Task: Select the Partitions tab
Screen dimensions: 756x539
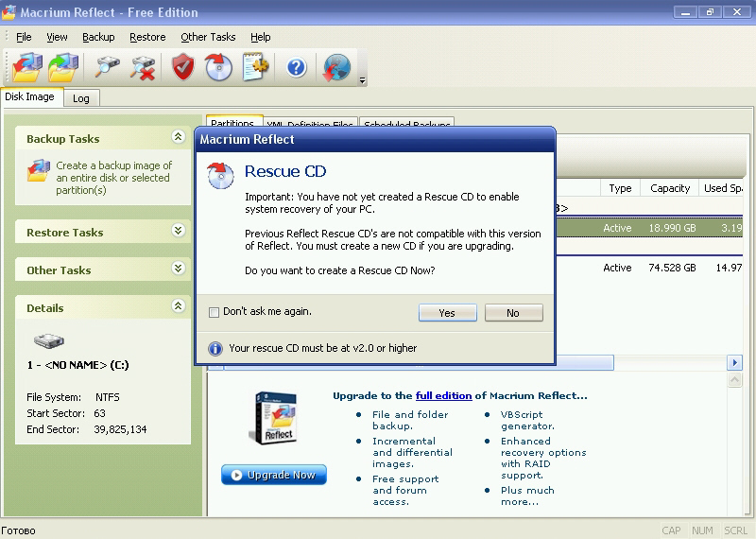Action: coord(232,121)
